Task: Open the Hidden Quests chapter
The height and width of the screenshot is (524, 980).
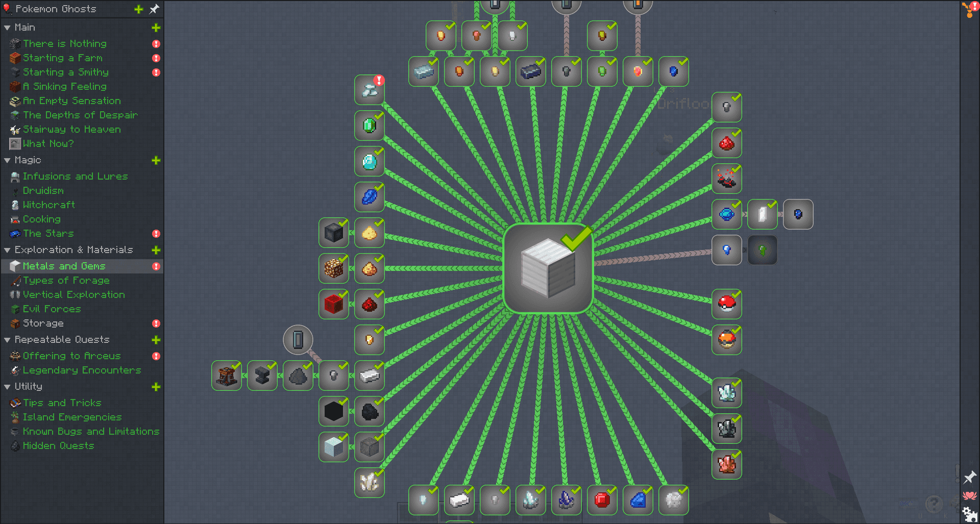Action: point(82,446)
